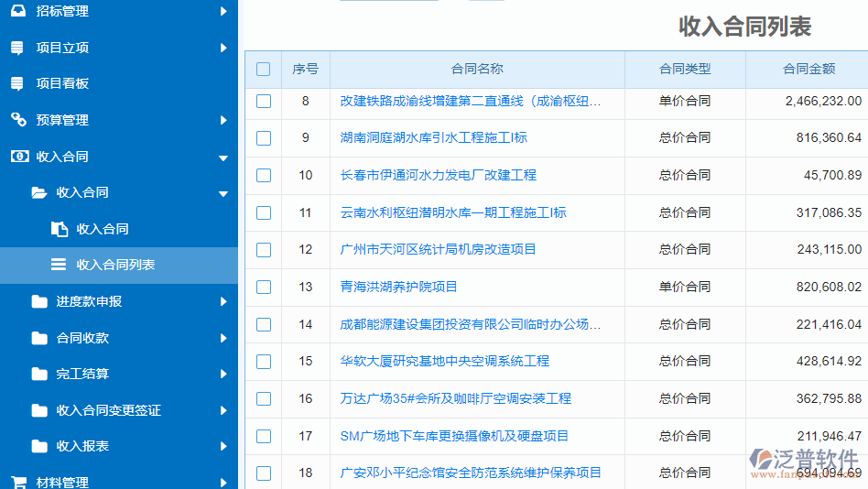This screenshot has width=868, height=489.
Task: Click the link icon next to 预算管理
Action: click(18, 120)
